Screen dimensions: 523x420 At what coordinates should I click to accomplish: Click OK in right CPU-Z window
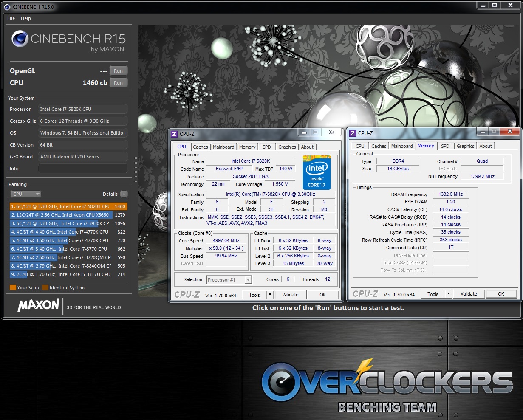[501, 294]
